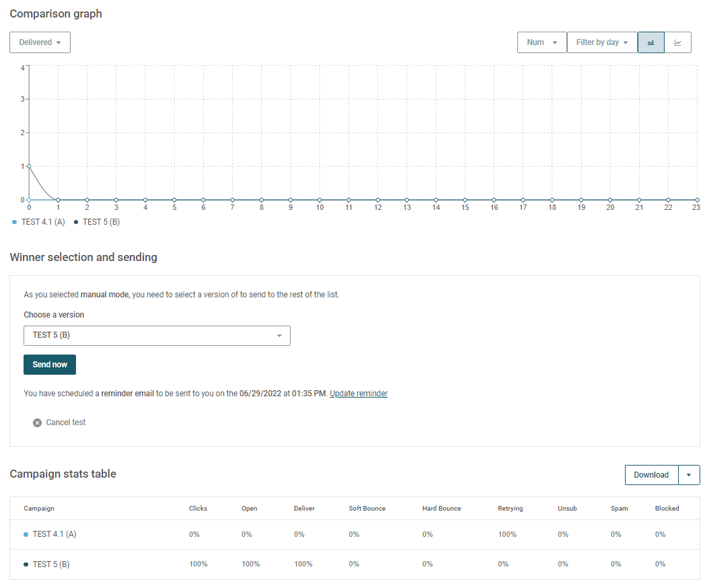Click the data point at value 1 on graph
The height and width of the screenshot is (588, 709).
30,166
